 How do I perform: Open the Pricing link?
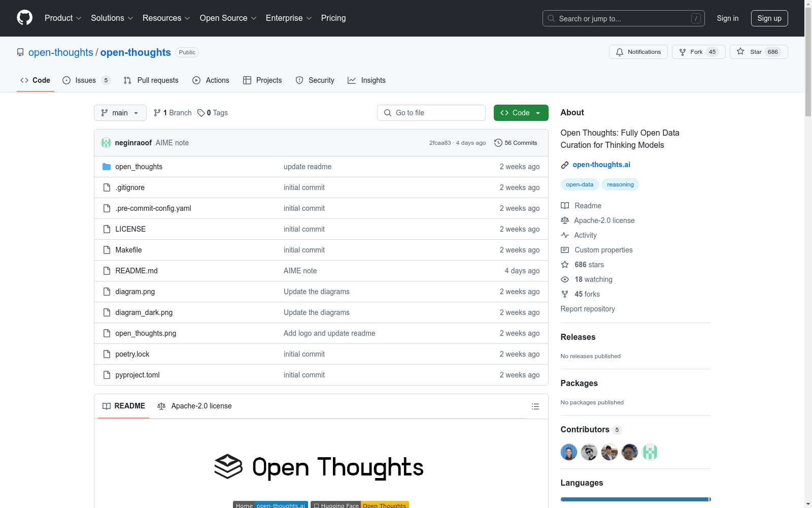[x=333, y=18]
